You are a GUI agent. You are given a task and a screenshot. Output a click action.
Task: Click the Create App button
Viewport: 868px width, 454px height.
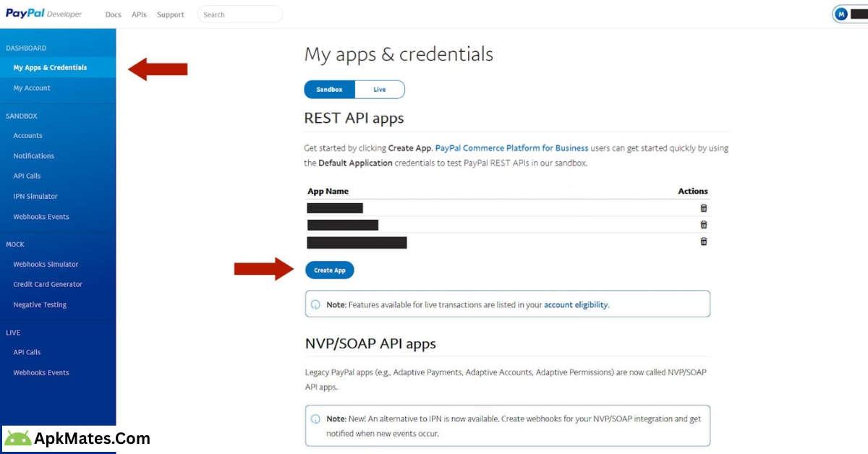330,270
